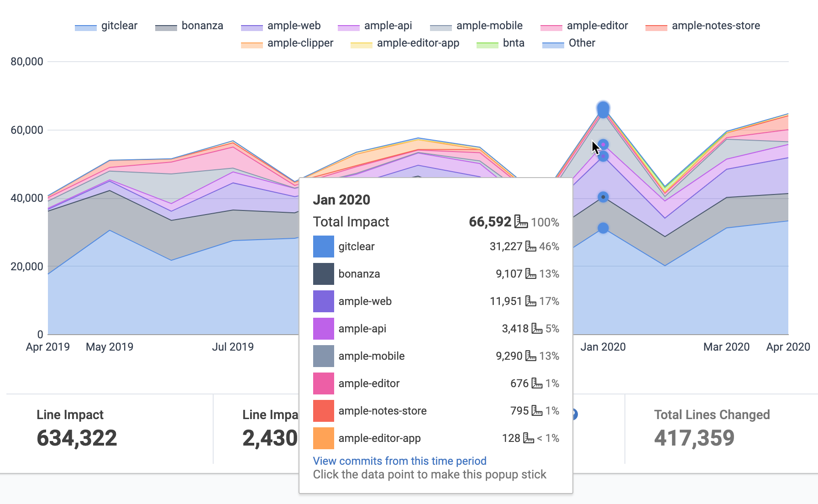Toggle the ample-notes-store legend entry
The height and width of the screenshot is (504, 818).
703,26
